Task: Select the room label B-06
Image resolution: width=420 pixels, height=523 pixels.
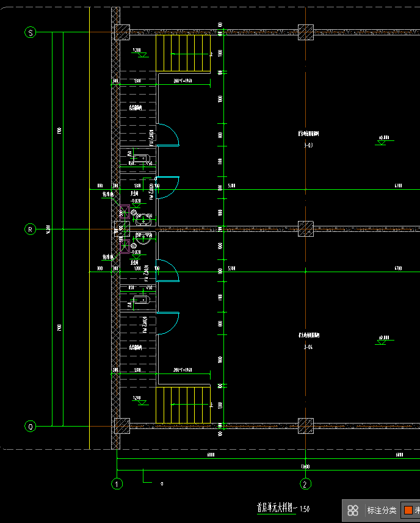Action: pyautogui.click(x=308, y=347)
